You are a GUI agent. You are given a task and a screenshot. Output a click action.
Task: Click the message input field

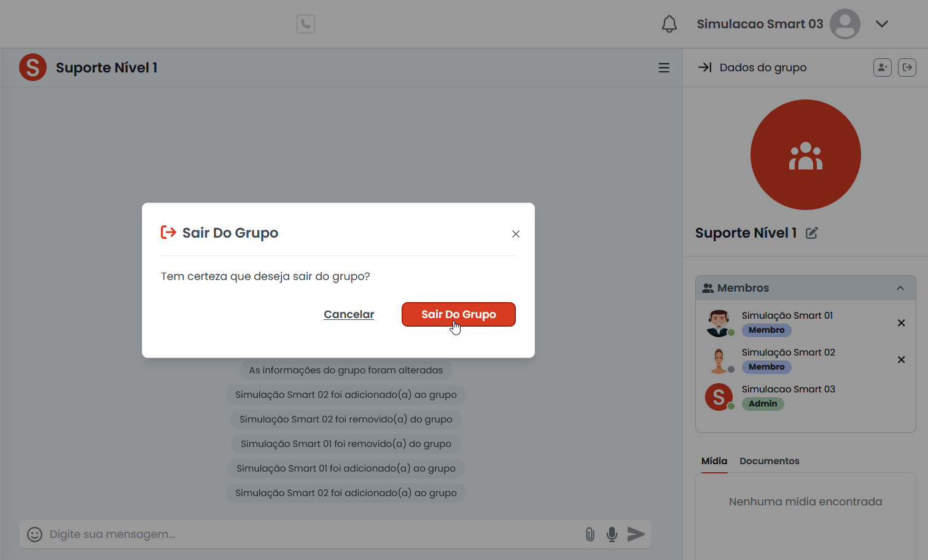click(x=307, y=534)
